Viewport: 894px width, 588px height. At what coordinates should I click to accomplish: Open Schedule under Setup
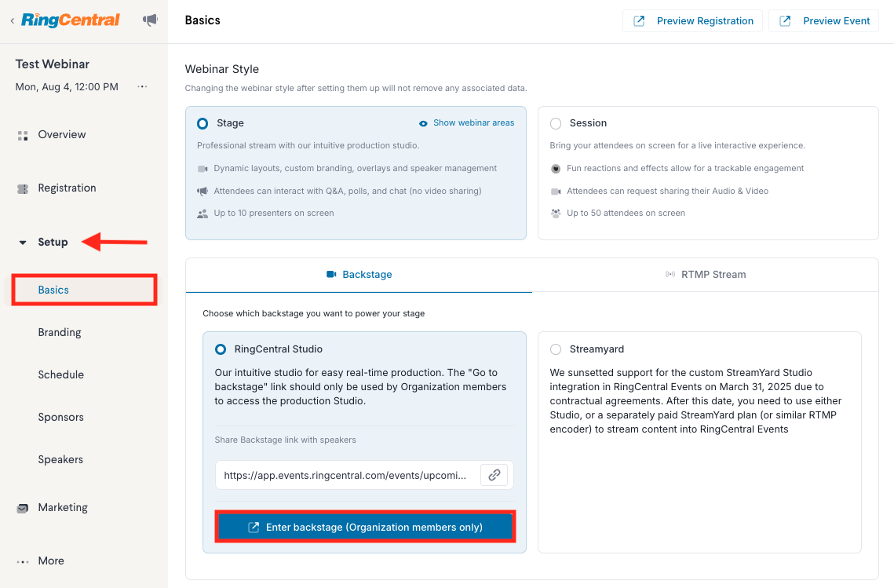(61, 374)
